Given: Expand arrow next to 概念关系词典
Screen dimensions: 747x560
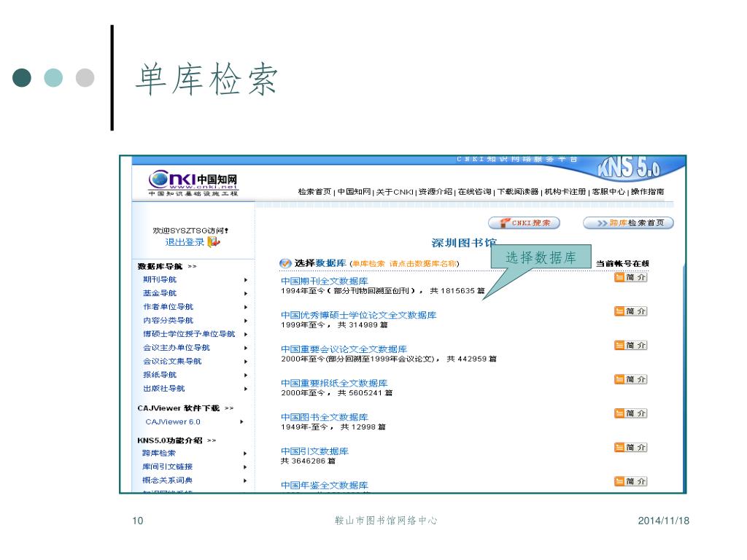Looking at the screenshot, I should pyautogui.click(x=245, y=481).
